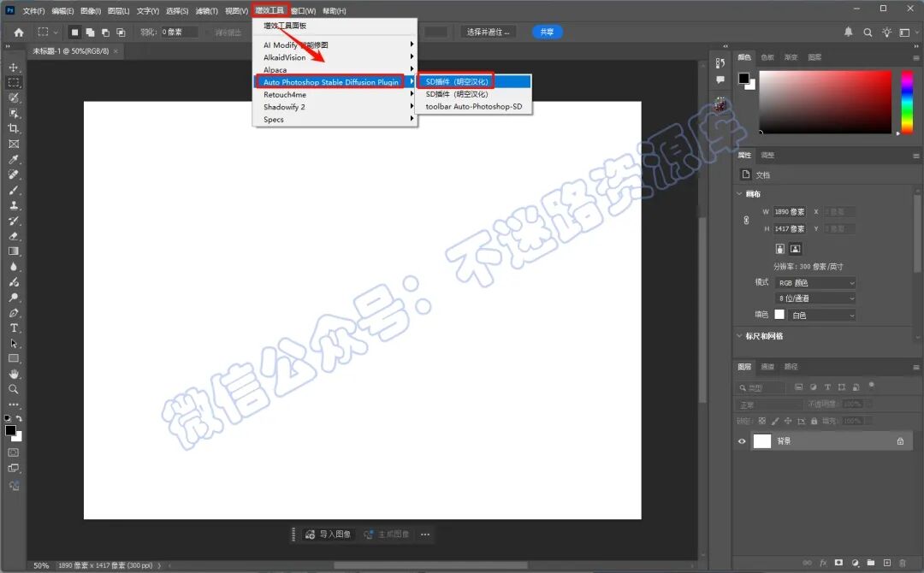Select the Horizontal Type tool
This screenshot has height=573, width=924.
[x=14, y=328]
